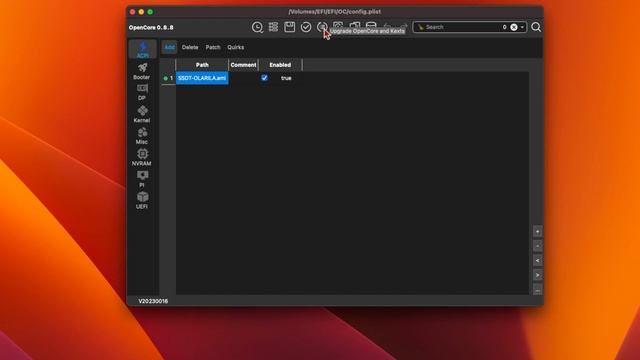Screen dimensions: 640x360
Task: Switch to the Delete tab
Action: coord(190,47)
